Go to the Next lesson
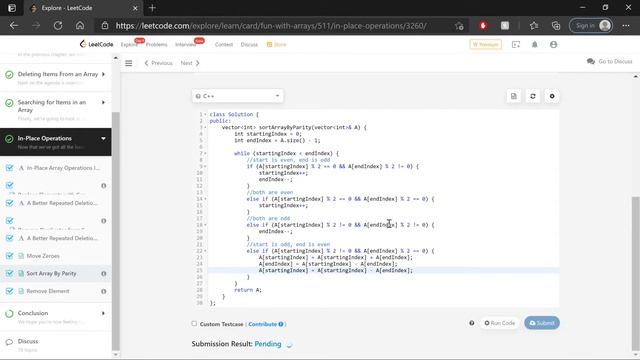This screenshot has width=640, height=360. click(190, 63)
